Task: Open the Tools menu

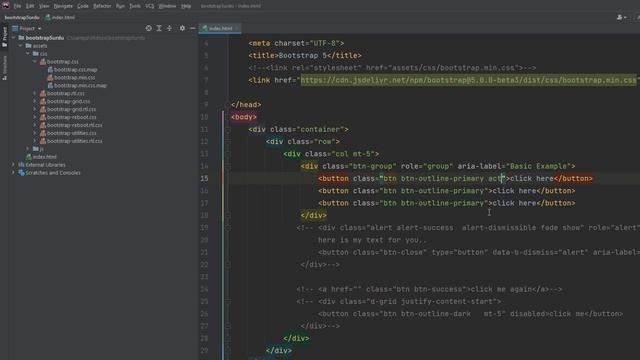Action: point(135,6)
